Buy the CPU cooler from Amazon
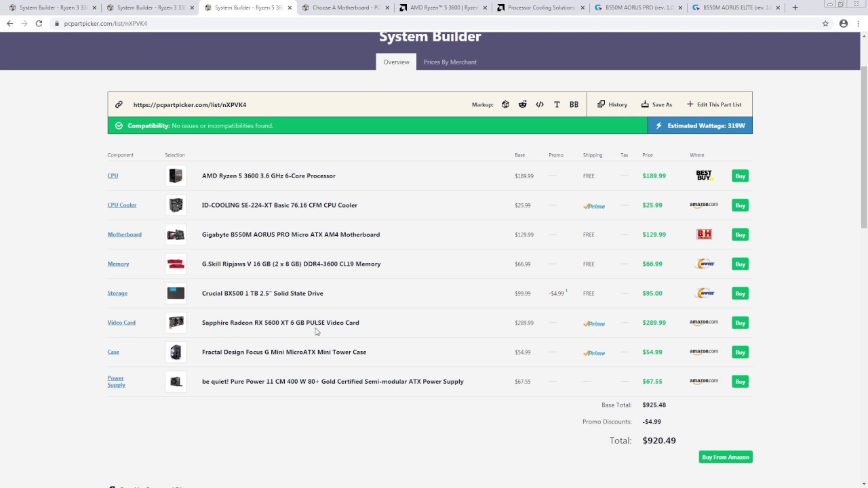Viewport: 868px width, 488px height. [740, 205]
